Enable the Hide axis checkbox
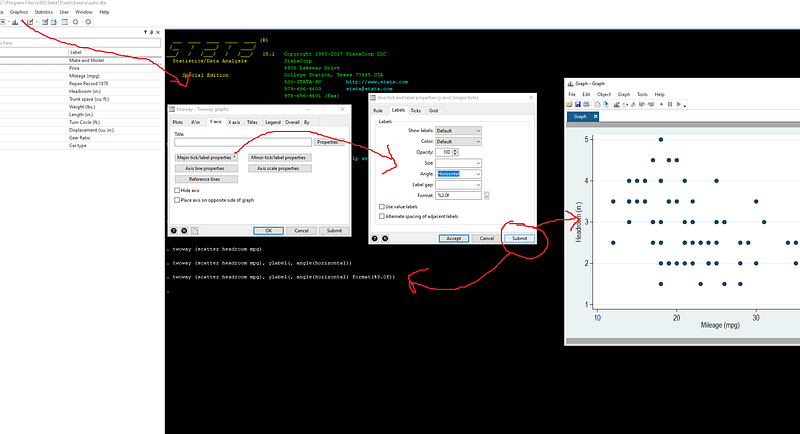 tap(177, 190)
